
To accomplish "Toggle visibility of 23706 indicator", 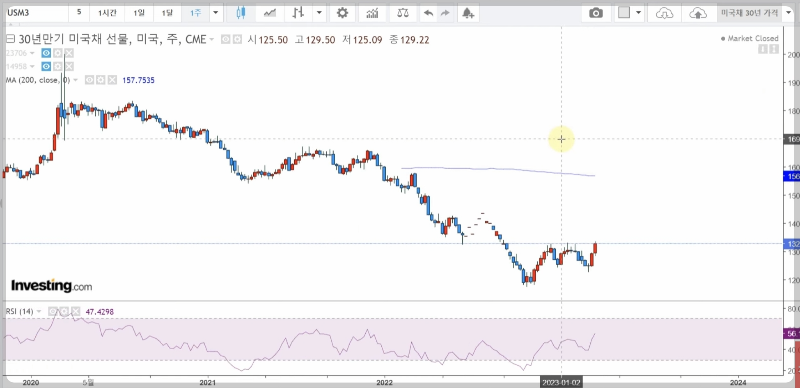I will [x=46, y=53].
